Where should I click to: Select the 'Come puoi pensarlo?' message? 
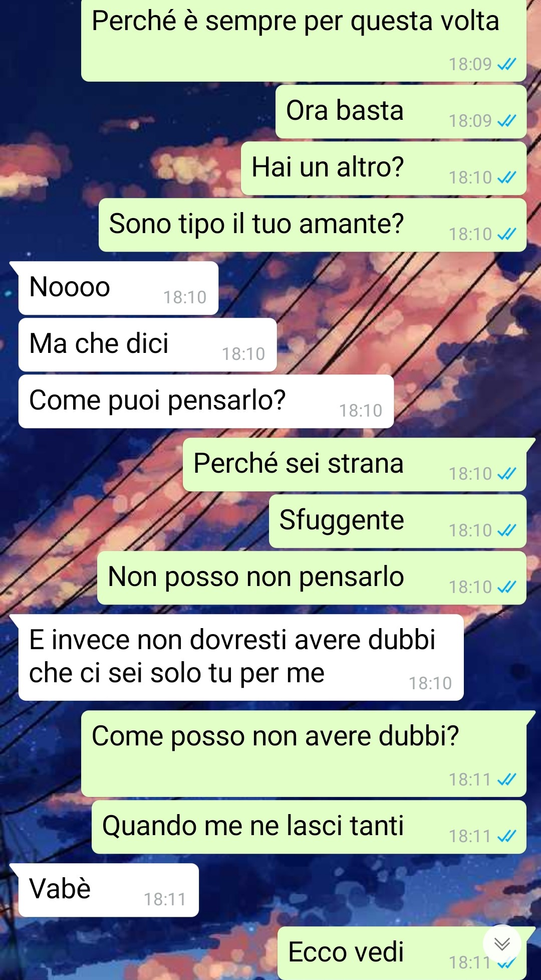pyautogui.click(x=206, y=402)
